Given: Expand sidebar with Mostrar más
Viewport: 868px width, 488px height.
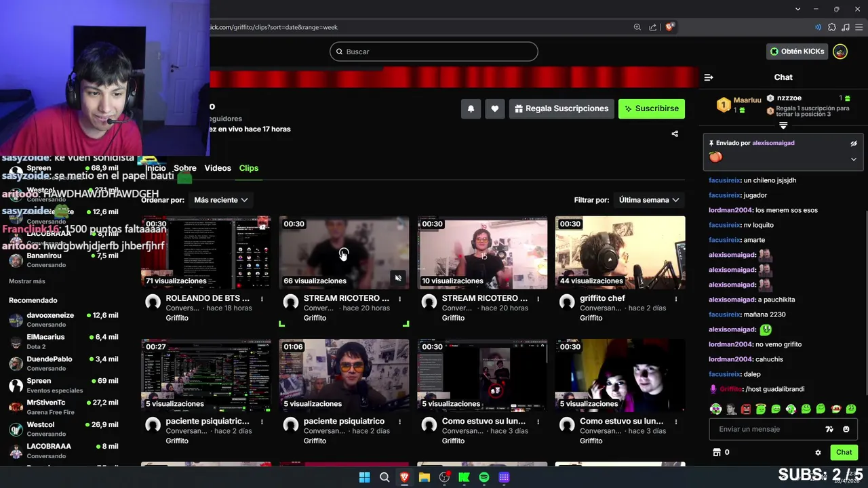Looking at the screenshot, I should click(27, 281).
